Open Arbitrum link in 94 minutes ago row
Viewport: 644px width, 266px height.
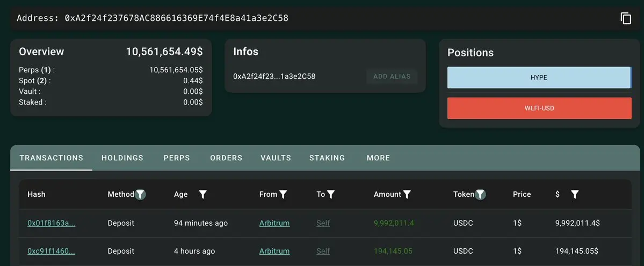tap(274, 223)
